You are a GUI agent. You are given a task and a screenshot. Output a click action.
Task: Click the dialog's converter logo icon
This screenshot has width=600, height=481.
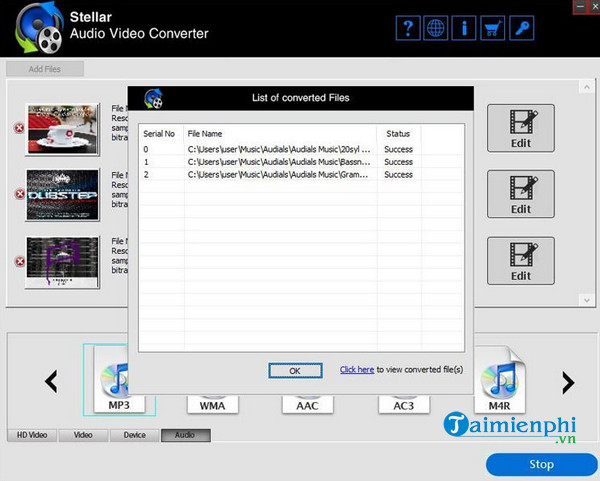click(x=153, y=98)
